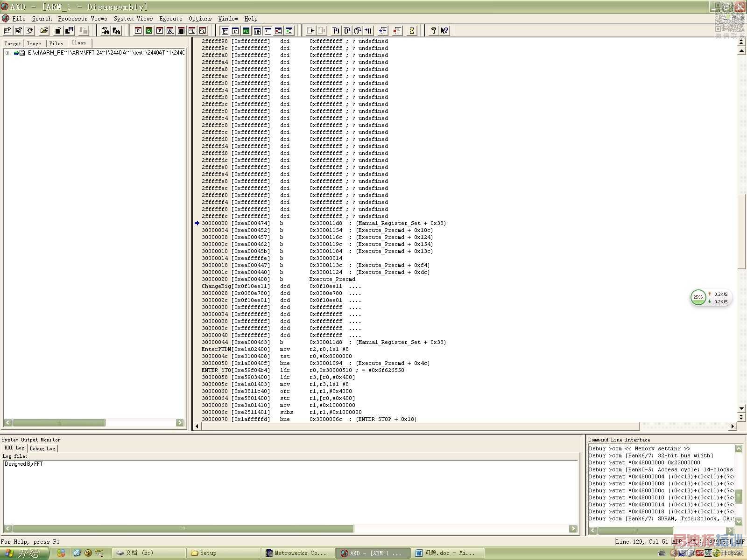Click the first binoculars search icon
This screenshot has width=747, height=560.
point(106,31)
